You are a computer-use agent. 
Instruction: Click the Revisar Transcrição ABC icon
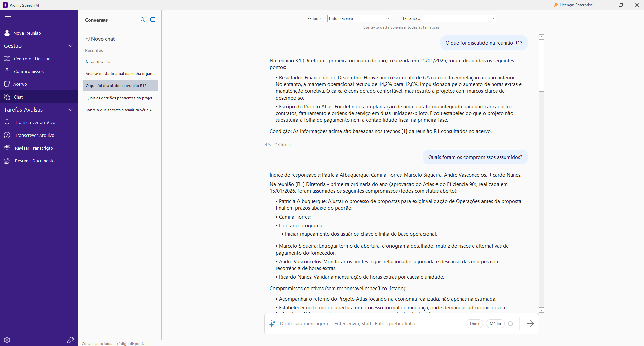pyautogui.click(x=7, y=148)
